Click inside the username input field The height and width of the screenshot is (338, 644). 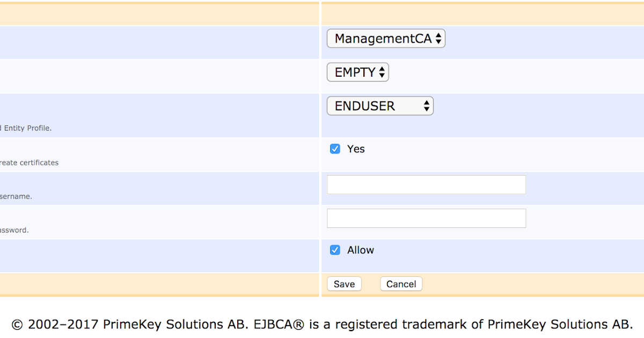point(426,184)
